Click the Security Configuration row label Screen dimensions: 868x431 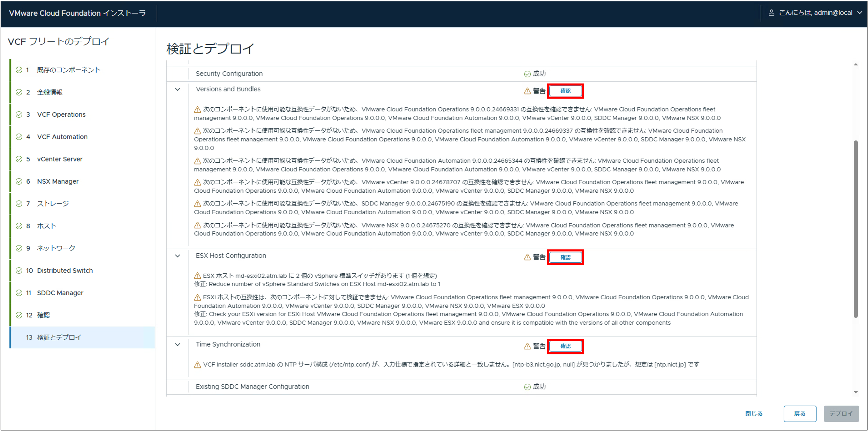[229, 74]
